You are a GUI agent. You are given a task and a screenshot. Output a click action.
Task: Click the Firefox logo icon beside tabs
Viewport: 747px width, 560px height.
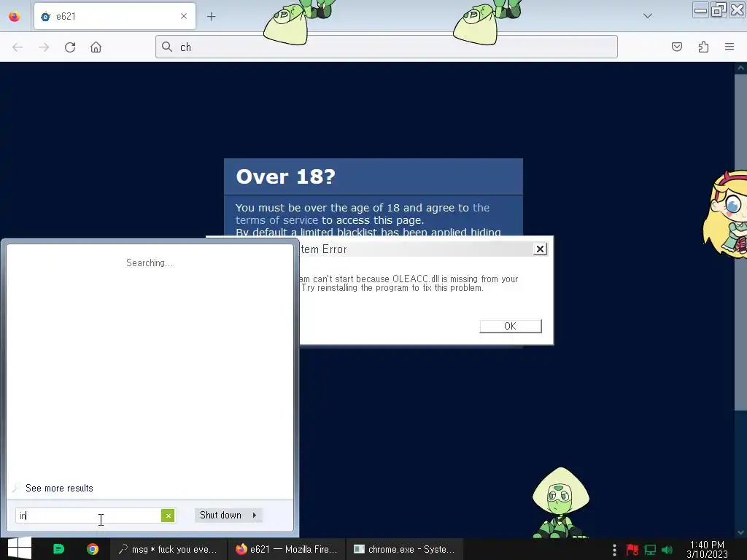click(x=15, y=16)
